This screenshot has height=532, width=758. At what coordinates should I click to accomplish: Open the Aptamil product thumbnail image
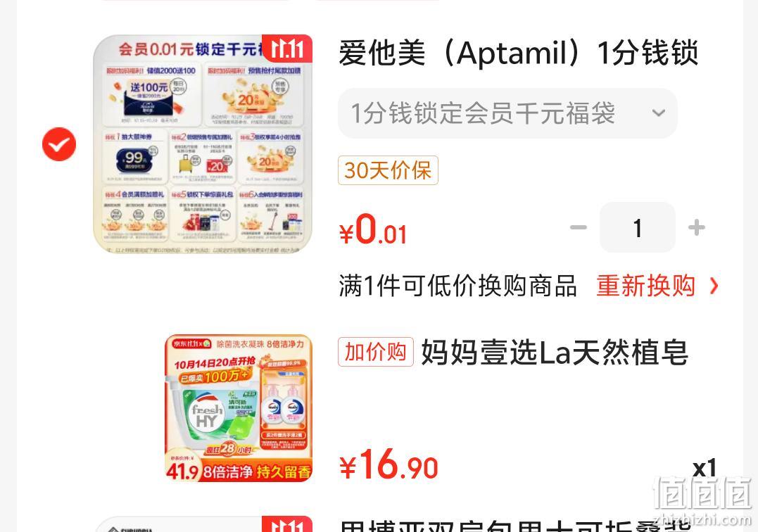tap(203, 144)
